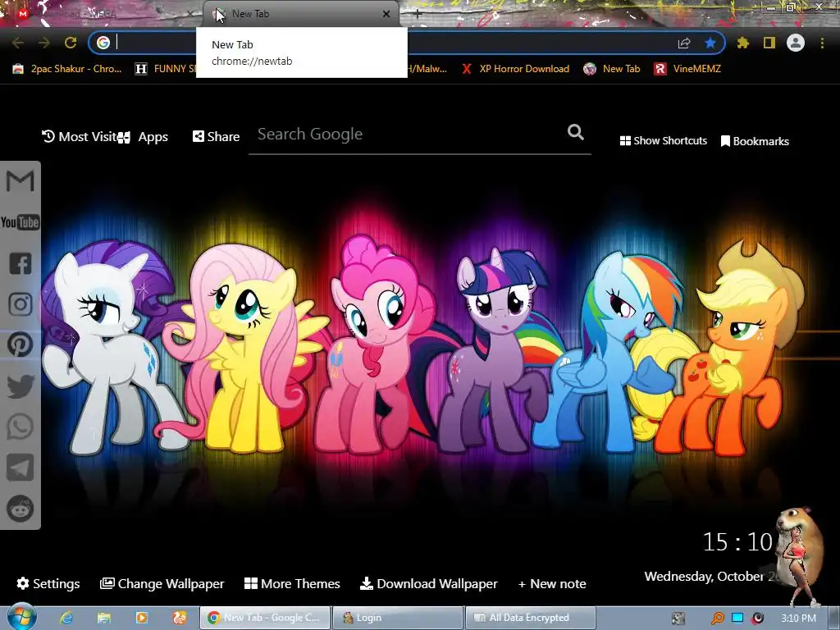Open page Settings with gear
This screenshot has height=630, width=840.
48,583
